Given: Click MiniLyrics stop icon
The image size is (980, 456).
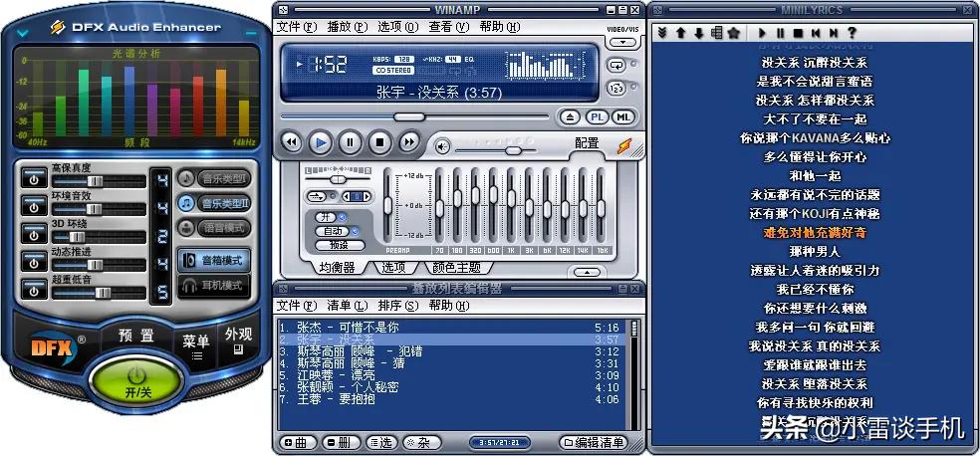Looking at the screenshot, I should click(798, 33).
